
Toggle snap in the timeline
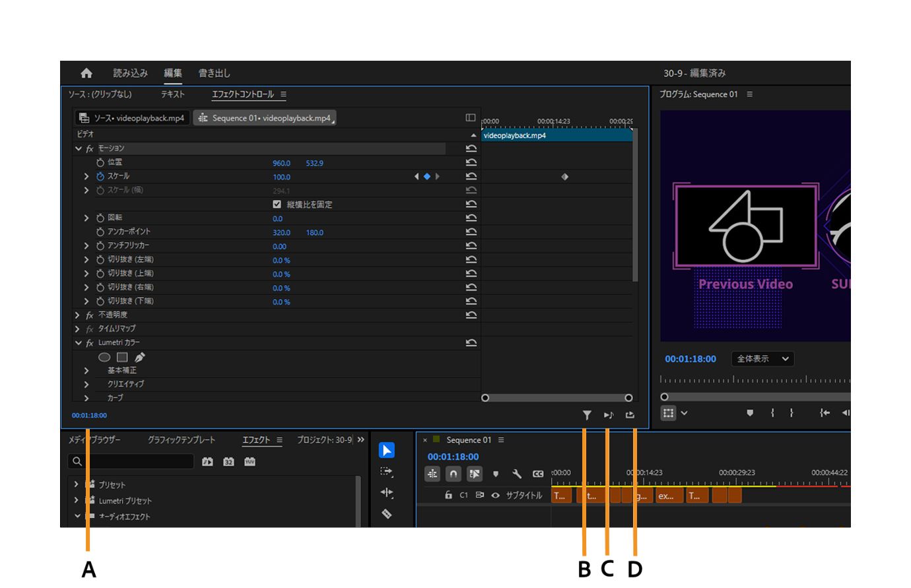click(453, 474)
